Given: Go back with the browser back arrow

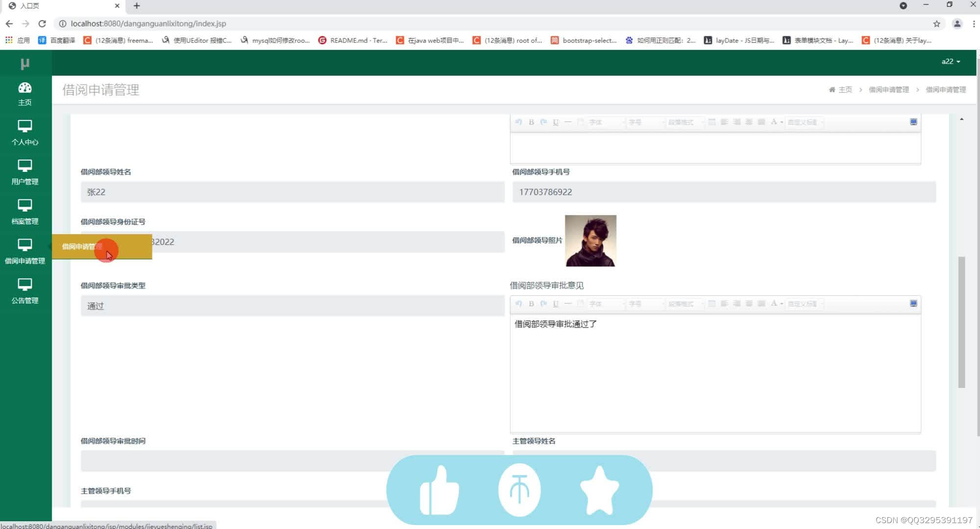Looking at the screenshot, I should (x=9, y=24).
